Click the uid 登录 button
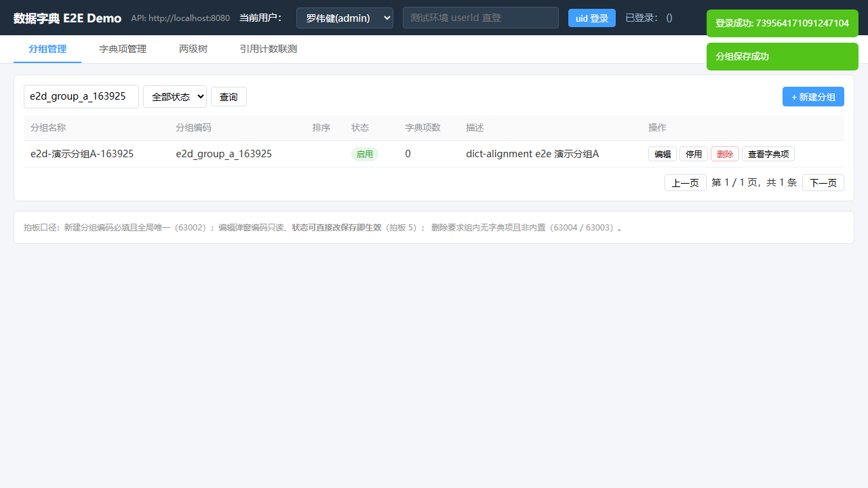This screenshot has width=868, height=488. pos(592,18)
